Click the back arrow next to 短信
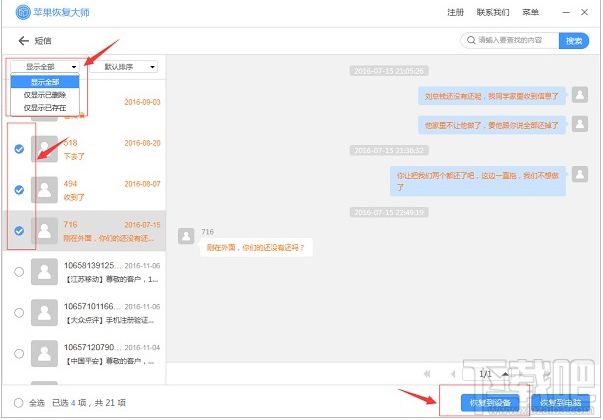Image resolution: width=603 pixels, height=420 pixels. point(23,41)
